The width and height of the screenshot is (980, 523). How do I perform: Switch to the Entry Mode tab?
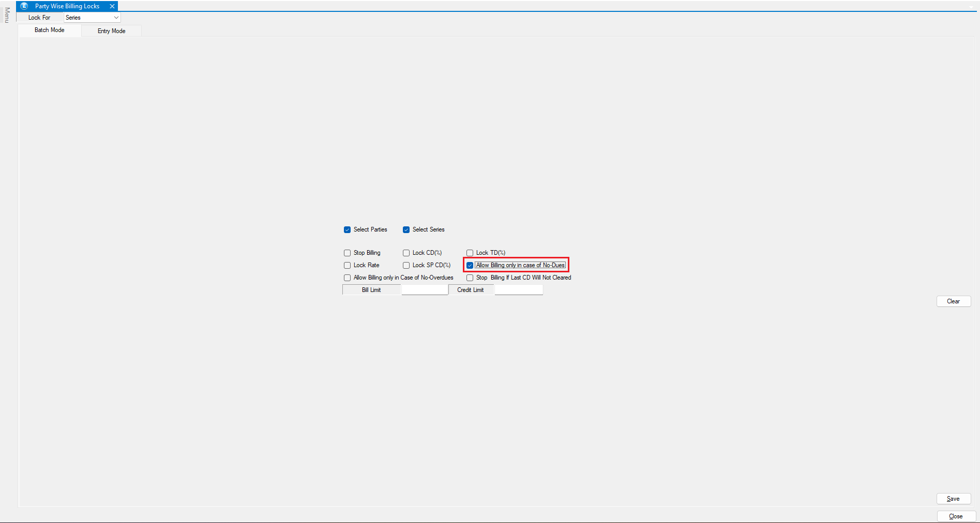[111, 31]
